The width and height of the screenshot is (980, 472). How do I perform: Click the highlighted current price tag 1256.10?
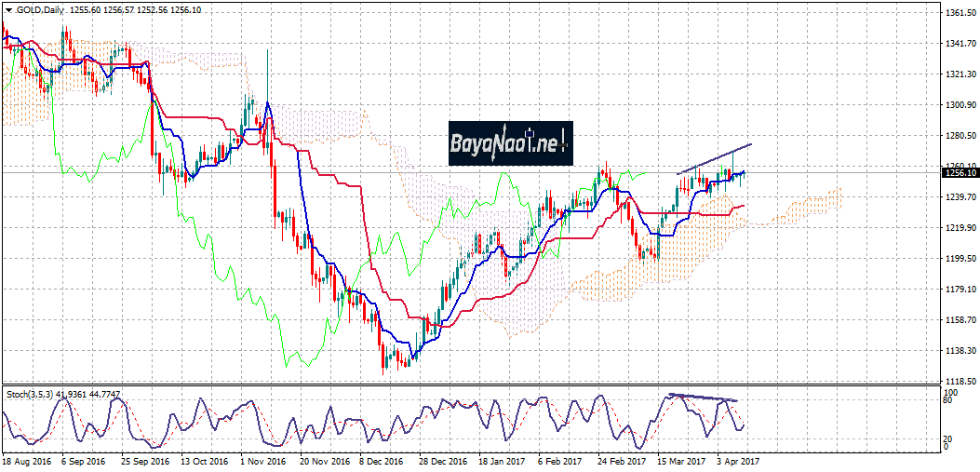(x=959, y=172)
